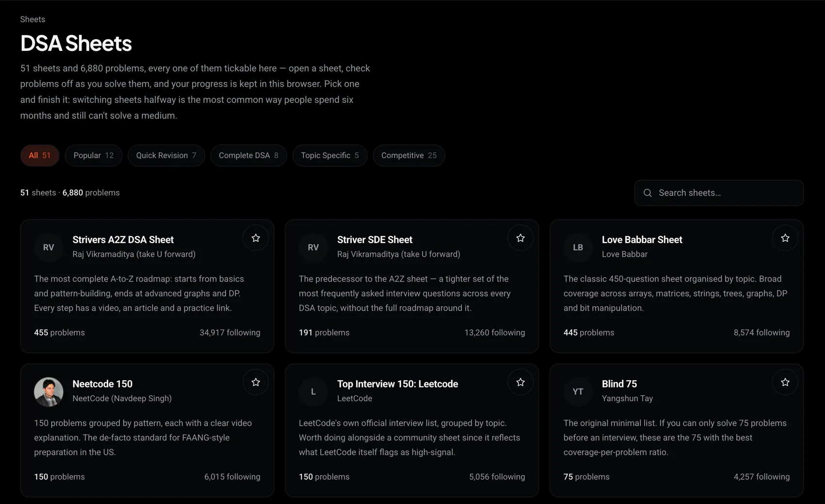Click the L avatar for LeetCode
Screen dimensions: 825x504
(x=313, y=391)
